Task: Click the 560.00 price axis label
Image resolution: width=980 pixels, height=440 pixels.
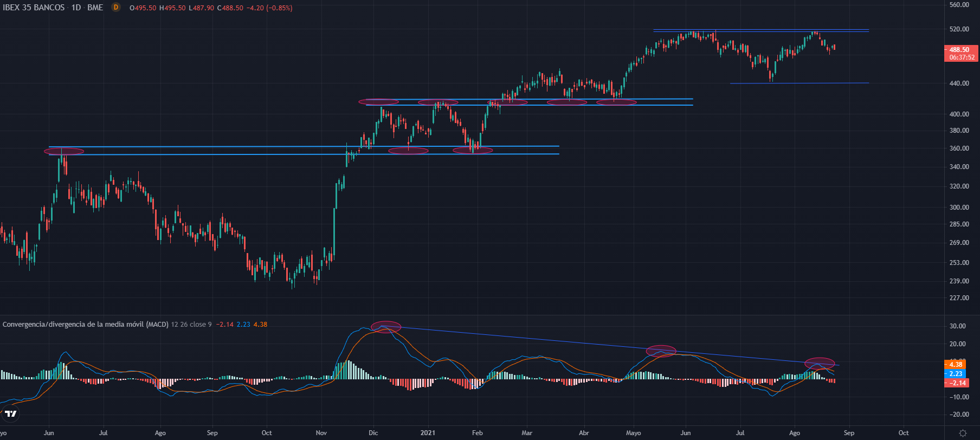Action: [959, 5]
